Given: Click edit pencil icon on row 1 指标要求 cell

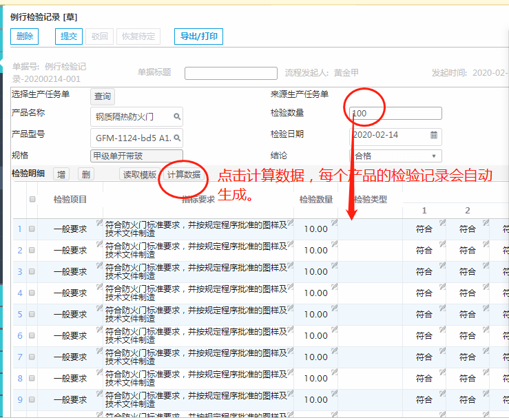Looking at the screenshot, I should [290, 222].
